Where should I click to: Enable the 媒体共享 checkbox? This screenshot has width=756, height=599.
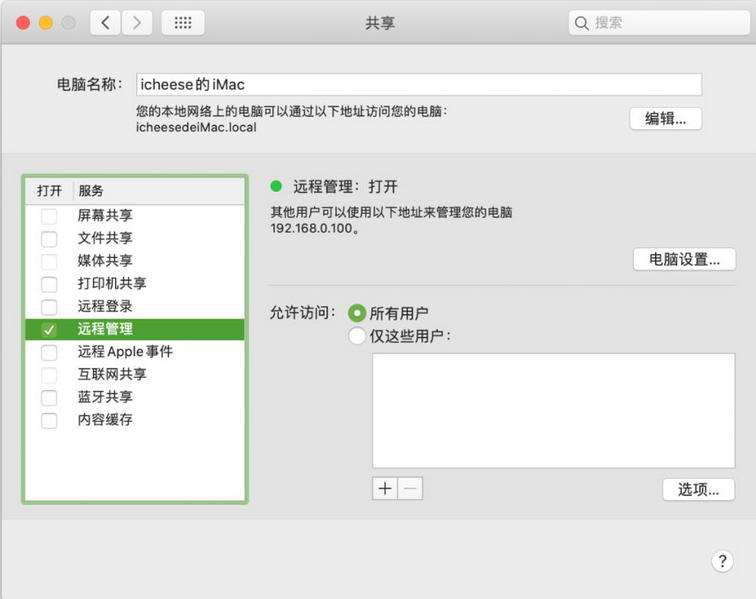point(49,261)
